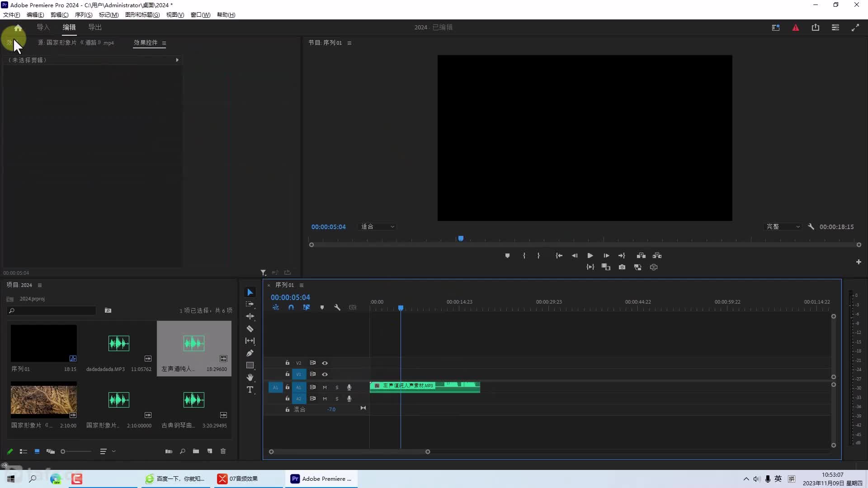The image size is (868, 488).
Task: Open Quick Export share icon
Action: tap(816, 28)
